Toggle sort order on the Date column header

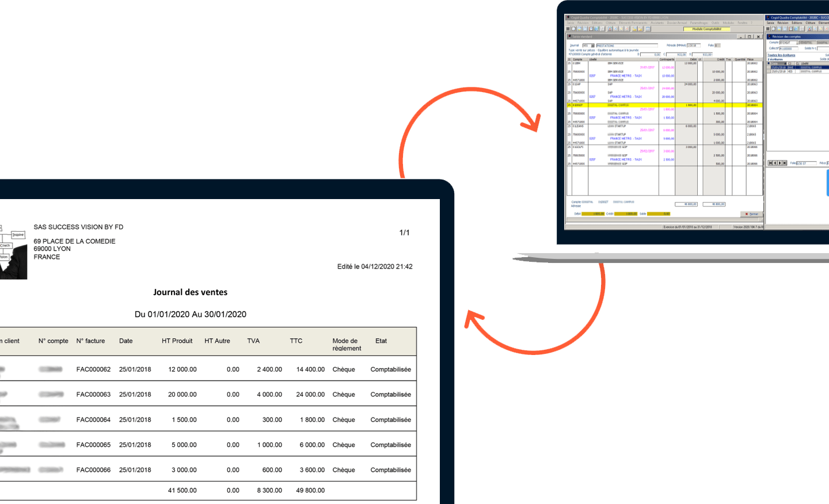(x=779, y=63)
